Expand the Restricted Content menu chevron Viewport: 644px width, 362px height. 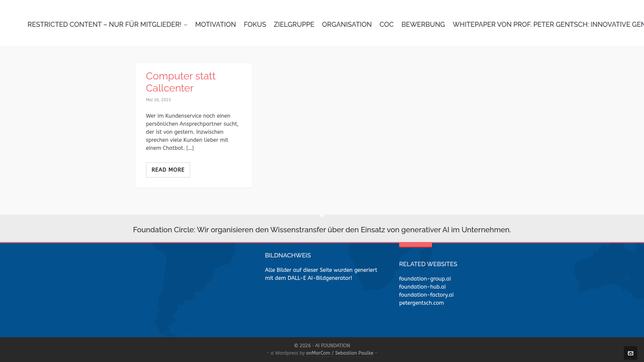pos(185,25)
